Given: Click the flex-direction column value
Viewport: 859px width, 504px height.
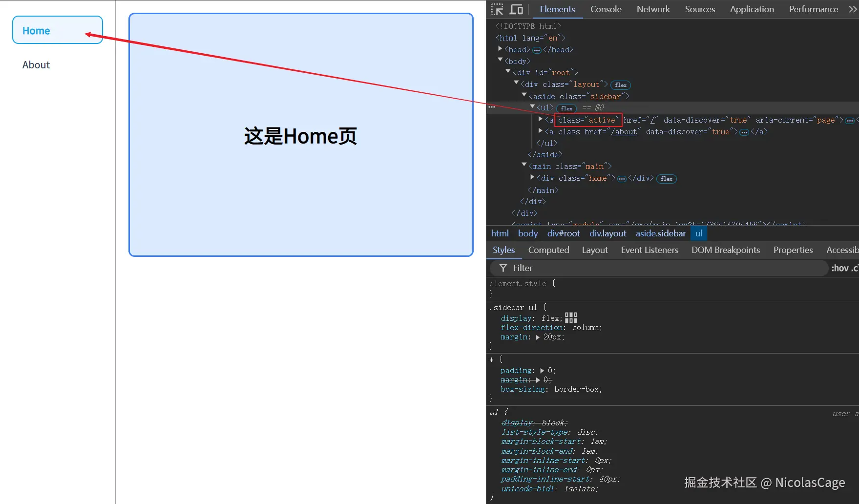Looking at the screenshot, I should coord(586,328).
